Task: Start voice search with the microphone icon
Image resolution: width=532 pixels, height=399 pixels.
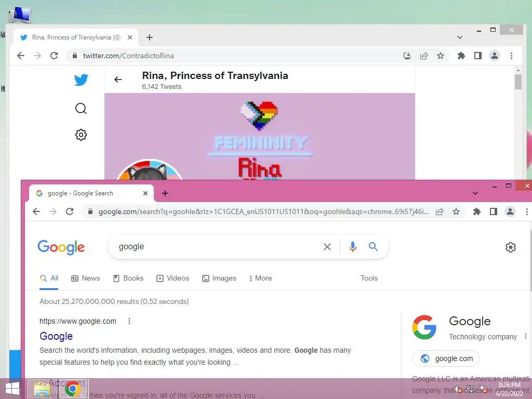Action: 353,247
